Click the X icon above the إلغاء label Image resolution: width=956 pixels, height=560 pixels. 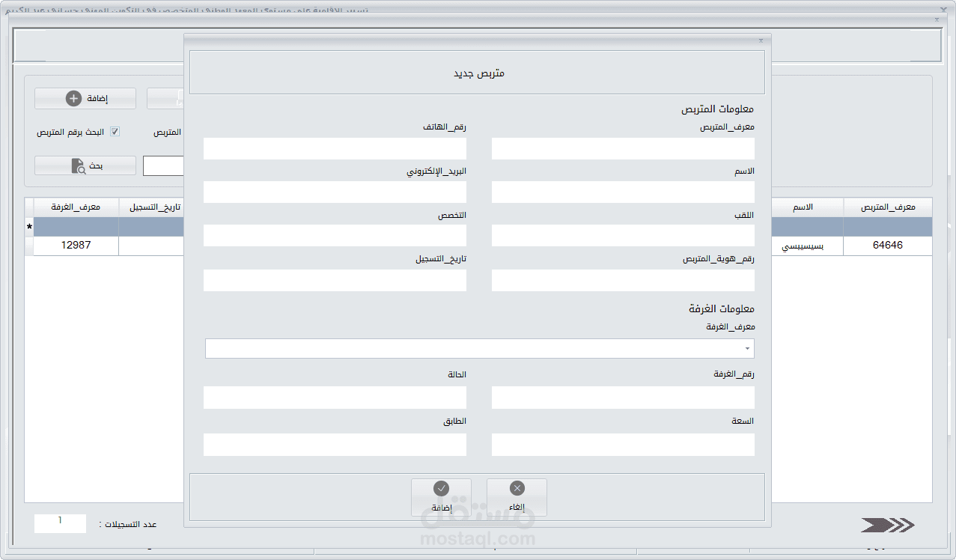point(517,488)
